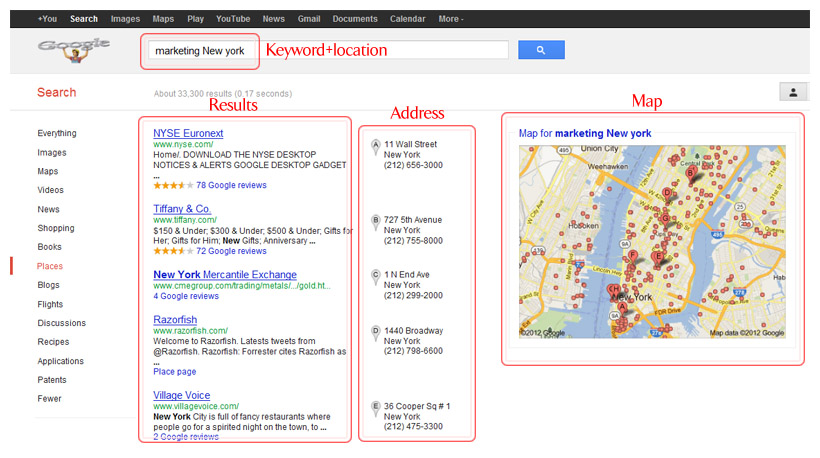The image size is (820, 458).
Task: Click map pin E beside 36 Cooper Sq
Action: pyautogui.click(x=375, y=408)
